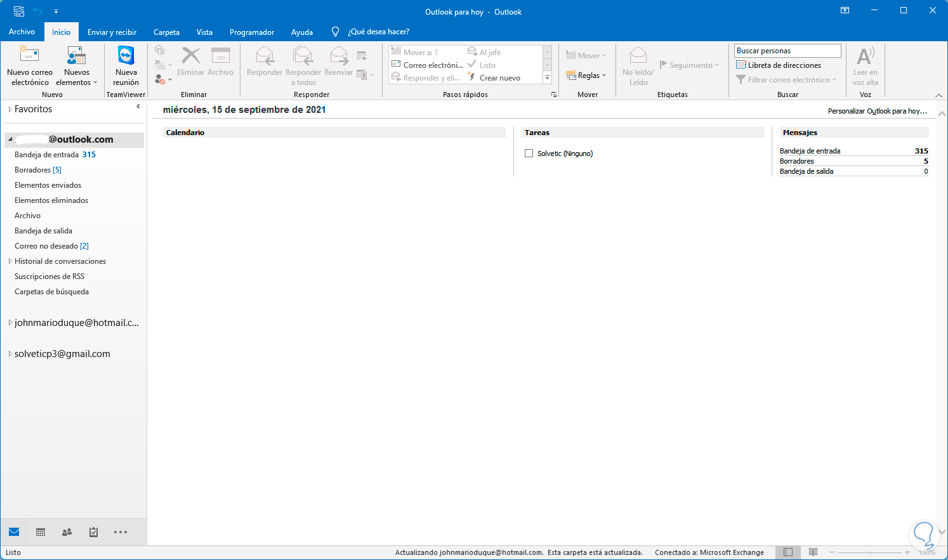Click the Ignorar conversation icon in Eliminar group
Image resolution: width=948 pixels, height=560 pixels.
[x=160, y=51]
